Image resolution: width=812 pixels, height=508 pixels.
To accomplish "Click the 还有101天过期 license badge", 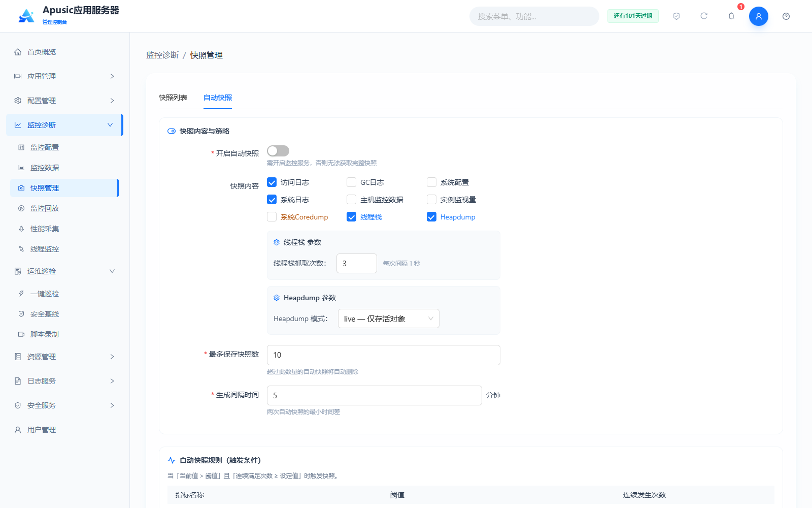I will click(633, 16).
